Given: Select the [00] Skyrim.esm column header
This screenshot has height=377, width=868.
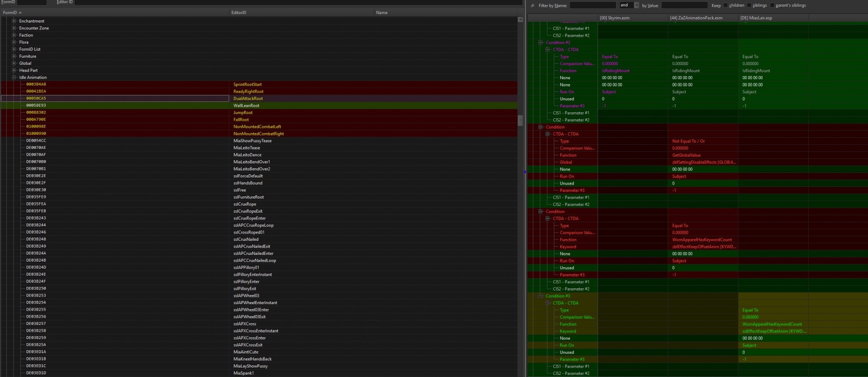Looking at the screenshot, I should point(633,18).
